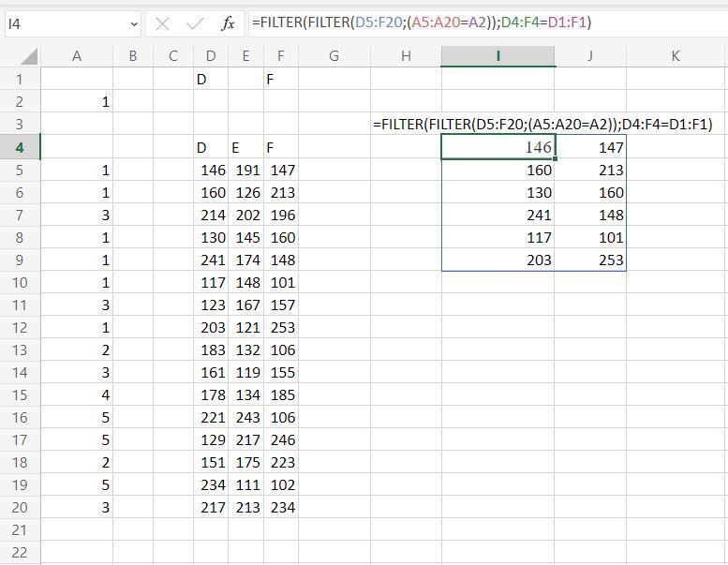Image resolution: width=728 pixels, height=565 pixels.
Task: Click result cell J6 showing 160
Action: pos(590,192)
